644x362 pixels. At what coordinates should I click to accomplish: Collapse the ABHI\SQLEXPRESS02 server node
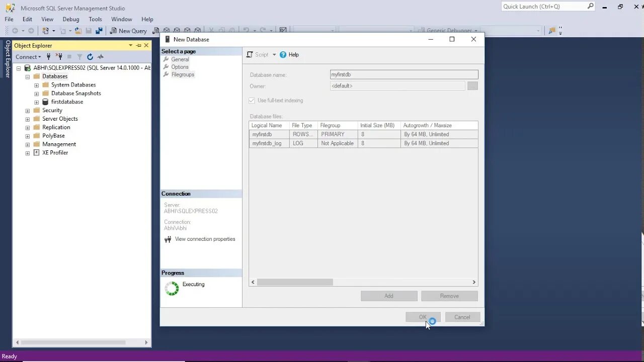19,68
